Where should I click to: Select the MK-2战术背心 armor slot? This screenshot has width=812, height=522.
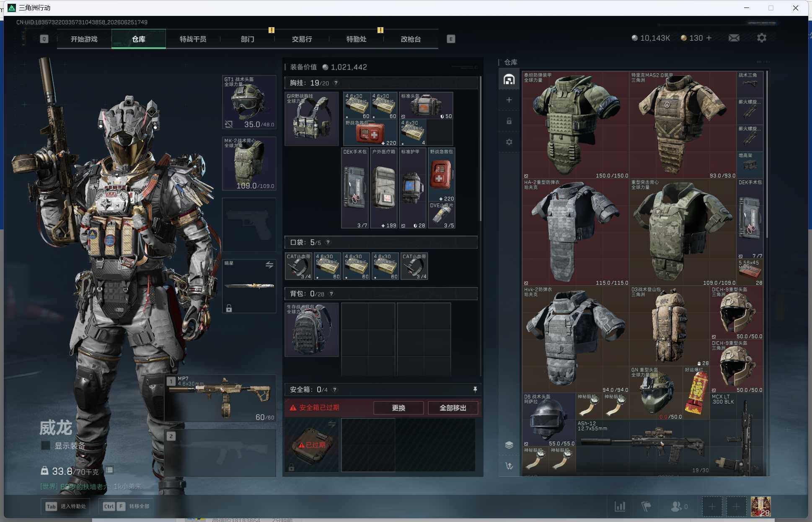coord(249,164)
